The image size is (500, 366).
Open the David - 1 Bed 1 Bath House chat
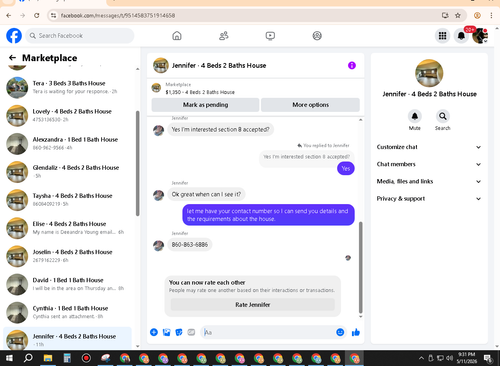tap(68, 284)
